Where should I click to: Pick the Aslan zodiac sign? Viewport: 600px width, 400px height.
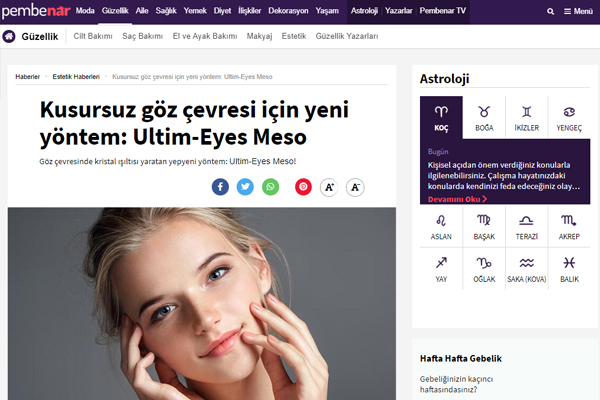tap(441, 226)
